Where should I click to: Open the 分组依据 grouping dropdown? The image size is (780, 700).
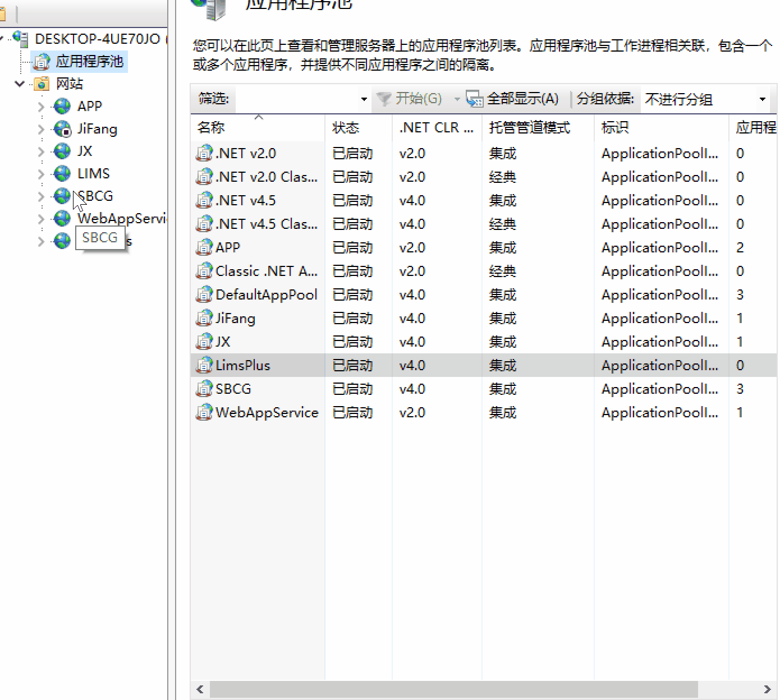click(762, 99)
